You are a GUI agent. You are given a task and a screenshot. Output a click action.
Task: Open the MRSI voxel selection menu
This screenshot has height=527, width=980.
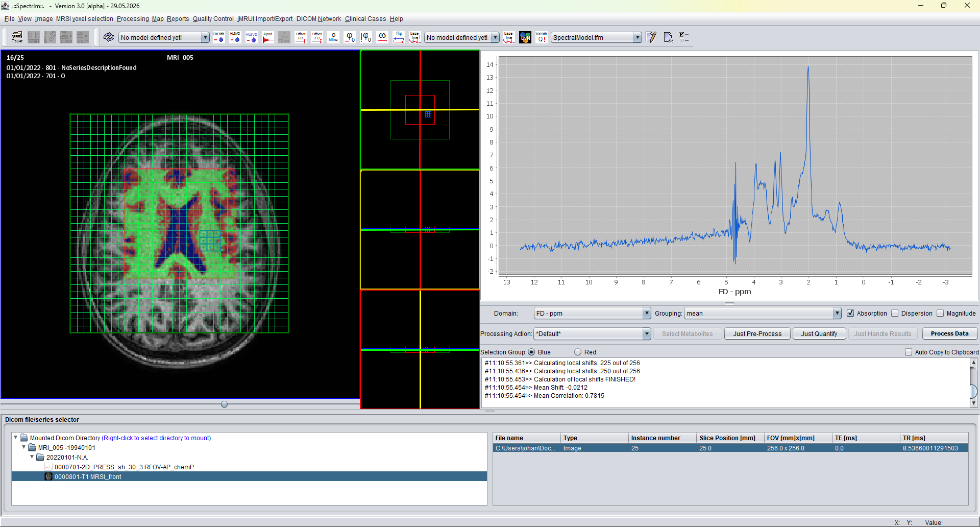[84, 19]
